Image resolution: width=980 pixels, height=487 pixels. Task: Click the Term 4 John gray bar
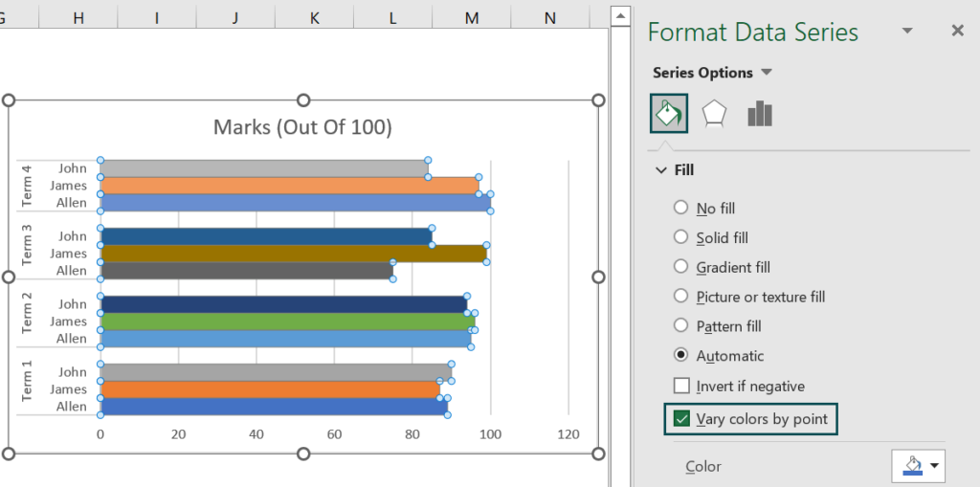(x=264, y=168)
